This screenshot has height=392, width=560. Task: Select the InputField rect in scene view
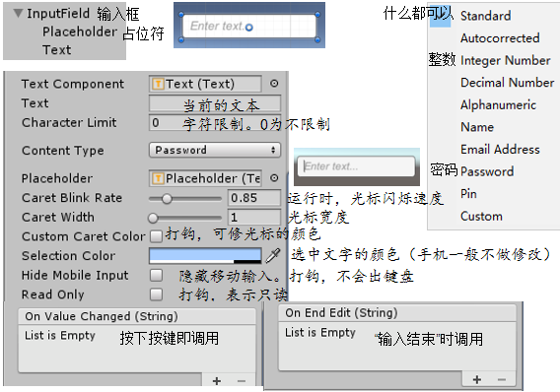pos(249,26)
